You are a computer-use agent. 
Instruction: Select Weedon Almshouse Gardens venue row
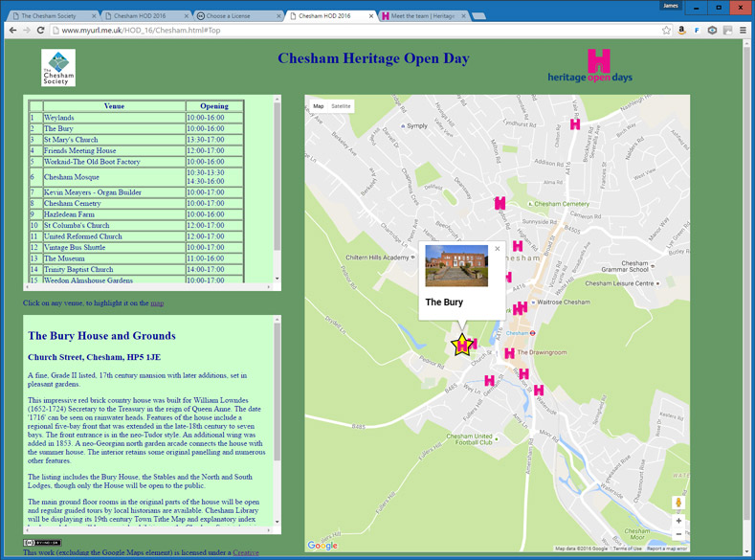pyautogui.click(x=136, y=280)
